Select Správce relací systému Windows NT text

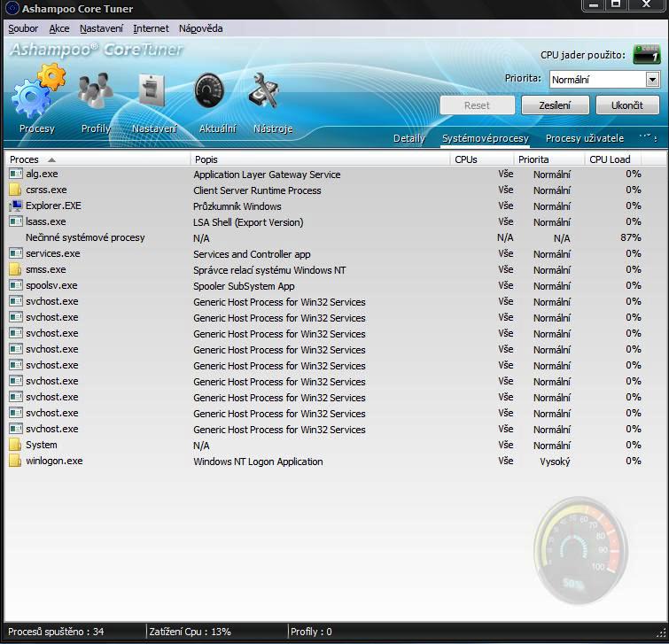click(x=269, y=270)
